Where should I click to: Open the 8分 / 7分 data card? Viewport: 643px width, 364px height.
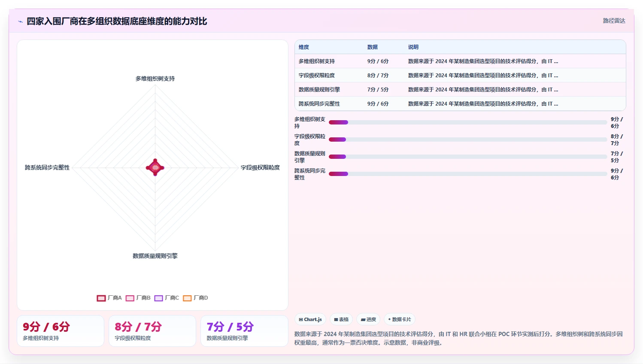(x=152, y=331)
